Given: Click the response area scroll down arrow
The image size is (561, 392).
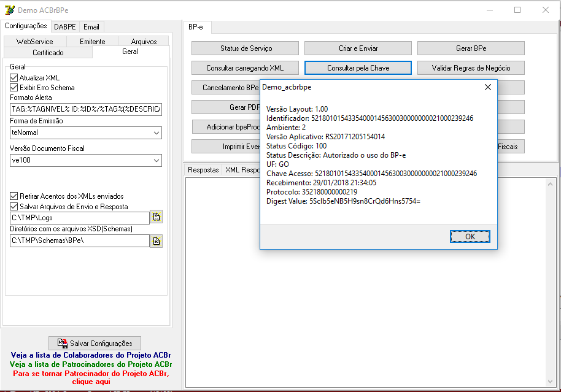Looking at the screenshot, I should click(551, 382).
